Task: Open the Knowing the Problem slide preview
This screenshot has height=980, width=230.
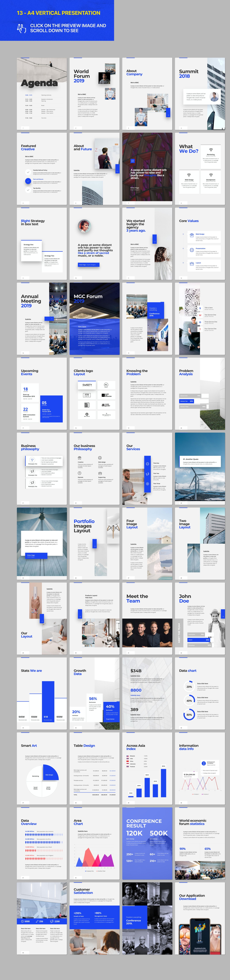Action: (x=147, y=394)
